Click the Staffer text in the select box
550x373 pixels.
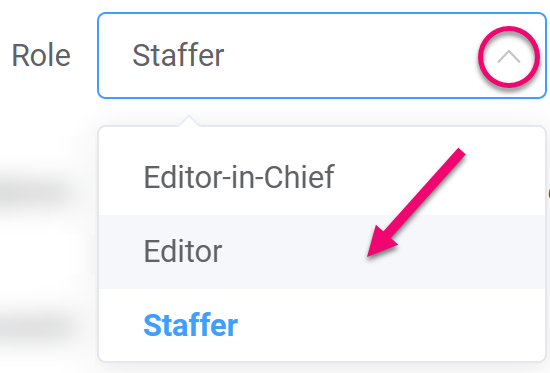click(x=178, y=55)
